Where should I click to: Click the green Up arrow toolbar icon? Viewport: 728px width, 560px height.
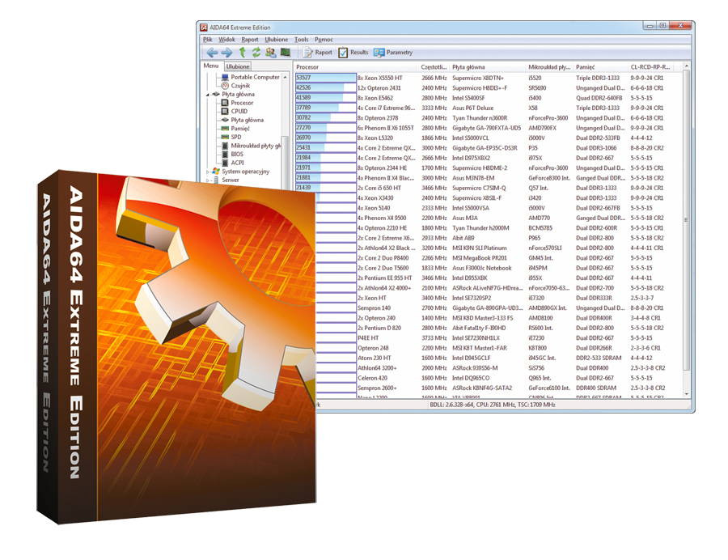[x=242, y=53]
